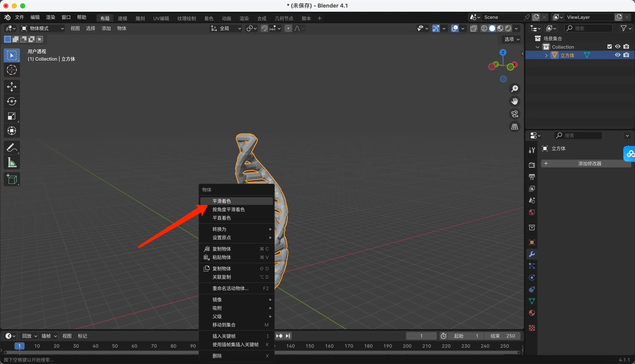The width and height of the screenshot is (635, 364).
Task: Click the timeline frame 1 playhead marker
Action: click(19, 346)
